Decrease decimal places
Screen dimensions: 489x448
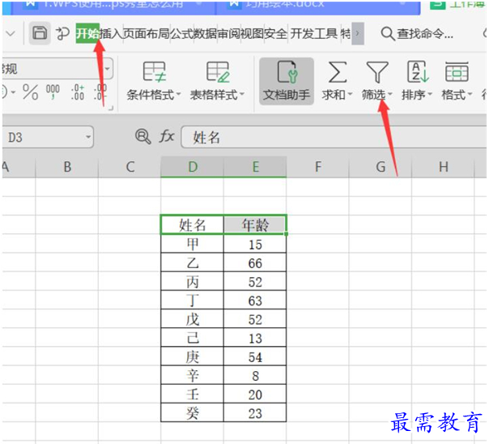coord(100,92)
